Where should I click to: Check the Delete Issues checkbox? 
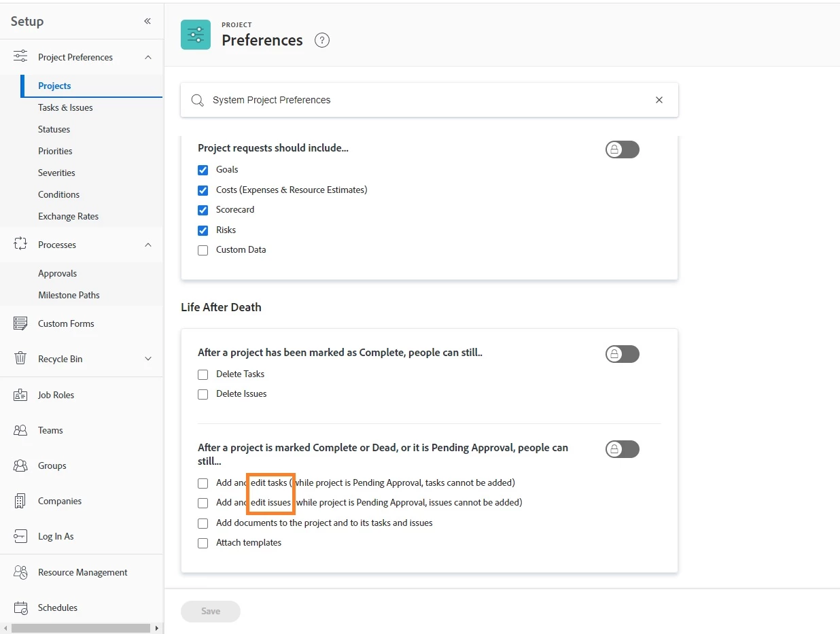point(203,394)
